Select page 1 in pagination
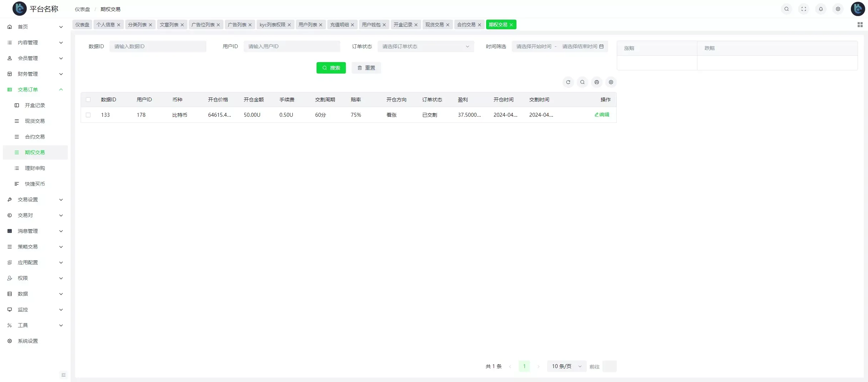Screen dimensions: 868x382 524,366
